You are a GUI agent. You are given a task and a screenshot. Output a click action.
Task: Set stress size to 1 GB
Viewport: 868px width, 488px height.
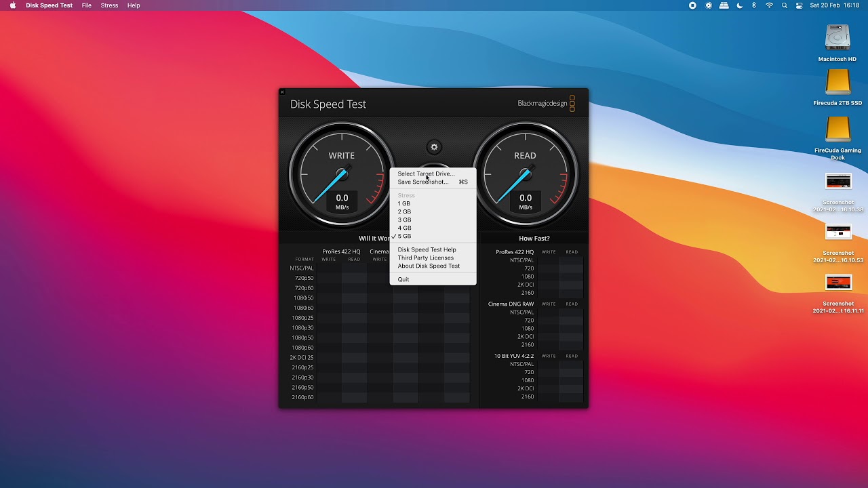point(433,203)
